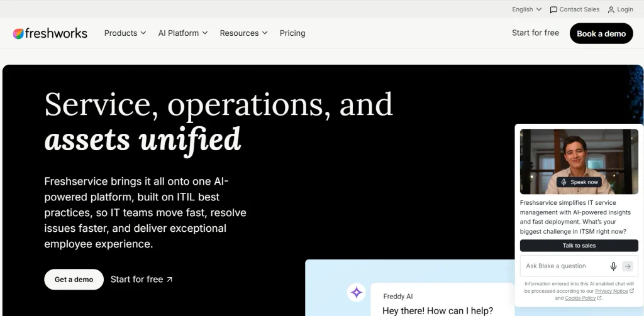This screenshot has width=644, height=316.
Task: Open the English language dropdown
Action: click(x=526, y=9)
